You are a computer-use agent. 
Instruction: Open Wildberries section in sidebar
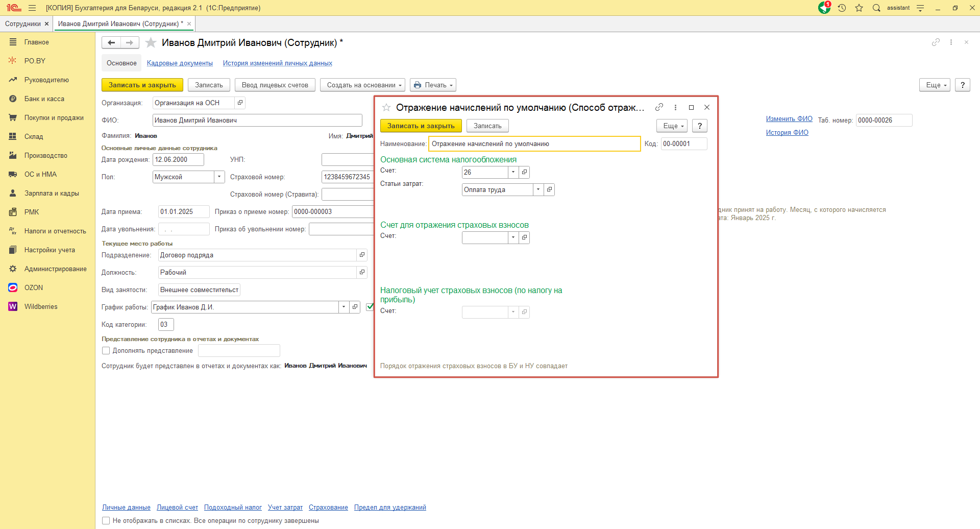[41, 306]
